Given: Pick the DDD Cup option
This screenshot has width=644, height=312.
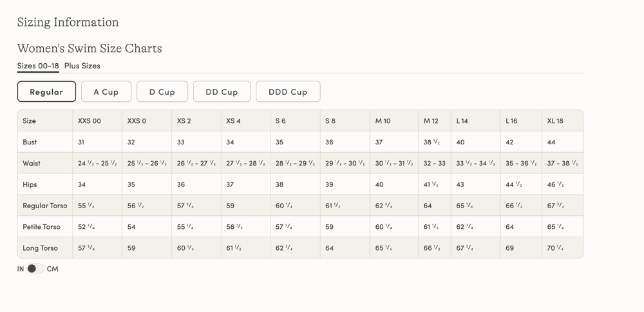Looking at the screenshot, I should [x=288, y=92].
